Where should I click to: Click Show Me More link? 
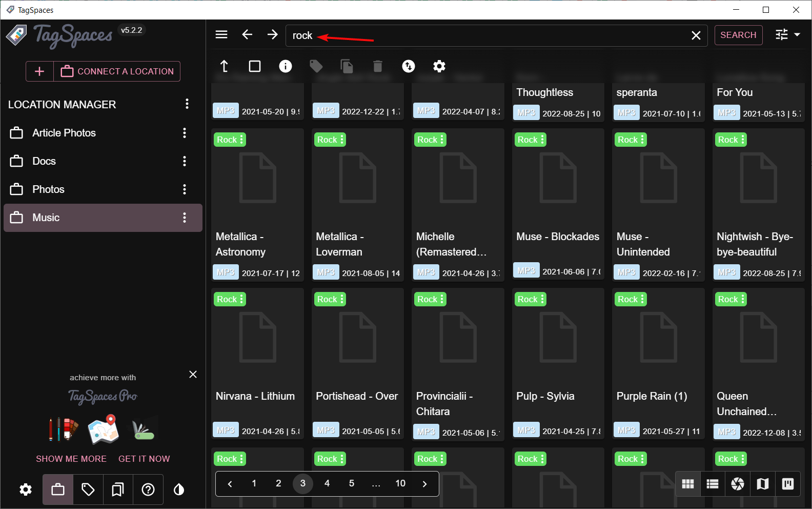pos(71,459)
